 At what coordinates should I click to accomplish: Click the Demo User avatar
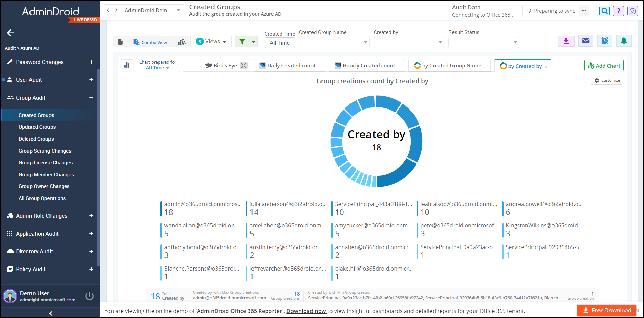[x=10, y=296]
